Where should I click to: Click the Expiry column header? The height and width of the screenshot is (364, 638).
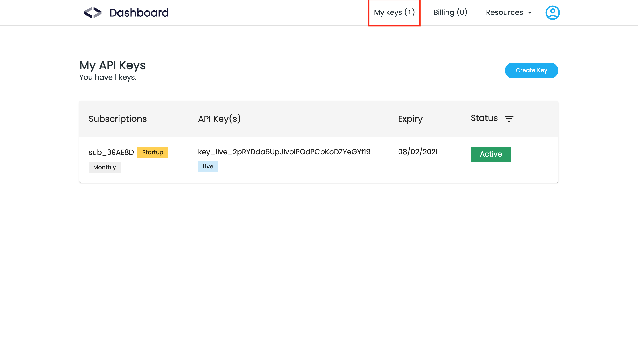pyautogui.click(x=410, y=119)
